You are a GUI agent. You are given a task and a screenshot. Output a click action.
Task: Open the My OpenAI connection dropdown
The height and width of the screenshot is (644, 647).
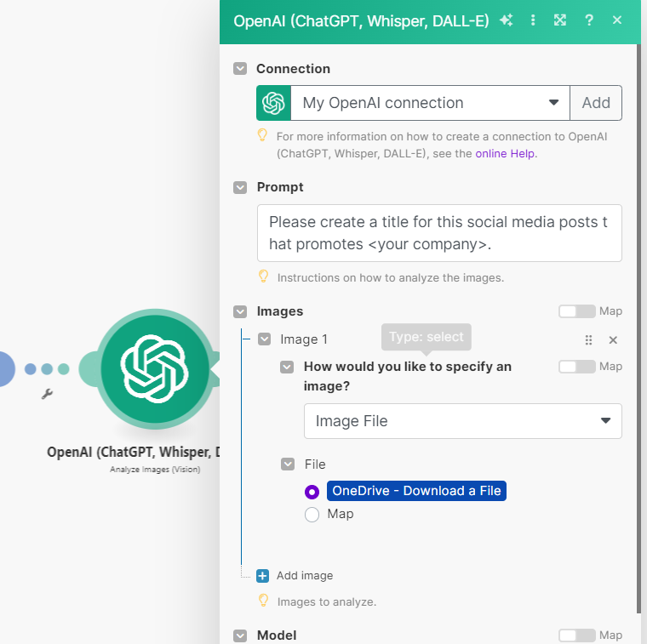click(x=430, y=103)
